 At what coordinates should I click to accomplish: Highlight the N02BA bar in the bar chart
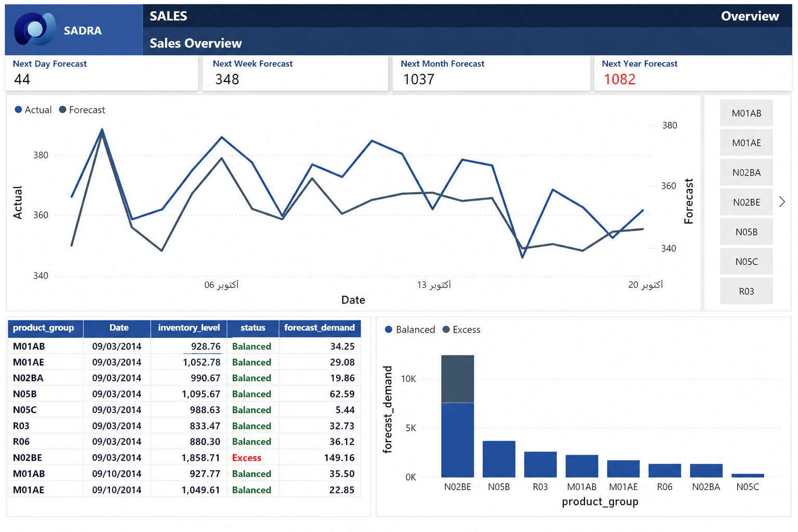click(706, 471)
